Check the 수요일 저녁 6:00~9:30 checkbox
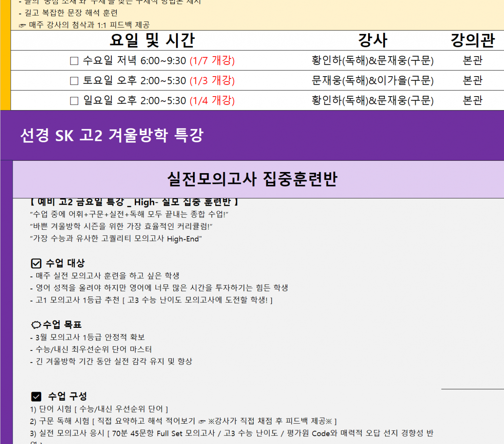 74,61
